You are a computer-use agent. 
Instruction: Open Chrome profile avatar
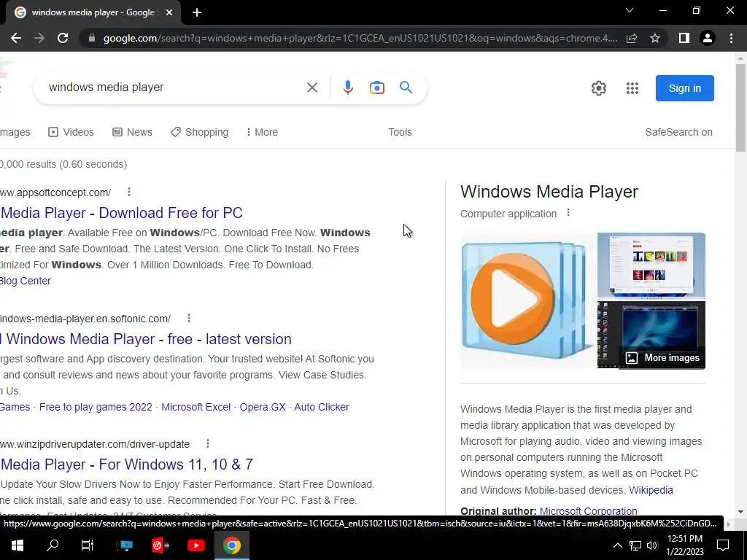click(708, 38)
